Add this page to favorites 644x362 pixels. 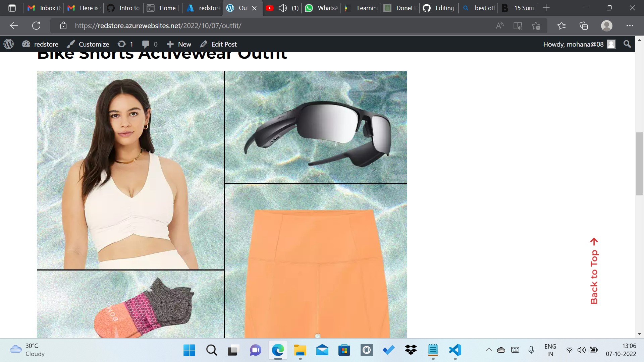pyautogui.click(x=536, y=26)
